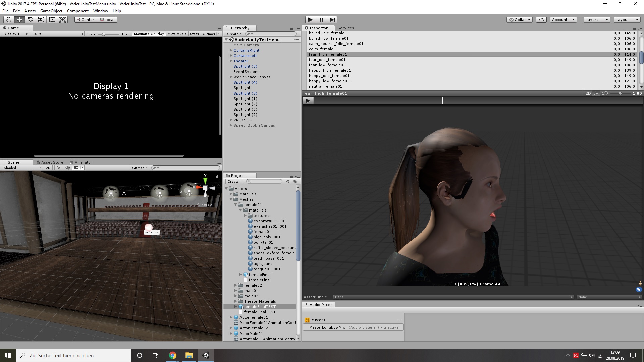Open the GameObject menu

(x=51, y=11)
